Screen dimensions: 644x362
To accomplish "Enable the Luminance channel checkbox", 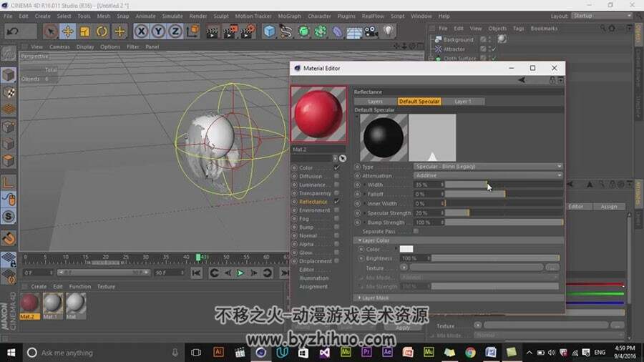I will 337,185.
